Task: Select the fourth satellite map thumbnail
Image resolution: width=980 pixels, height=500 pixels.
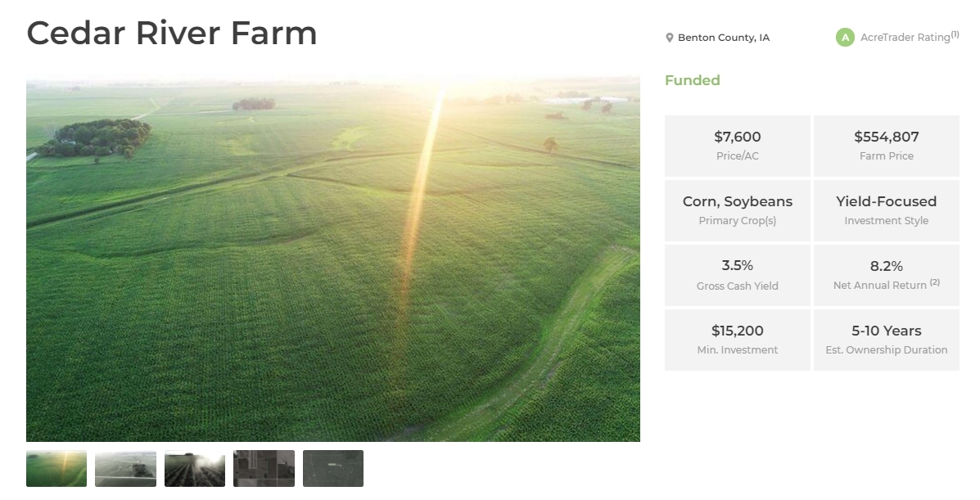Action: (264, 468)
